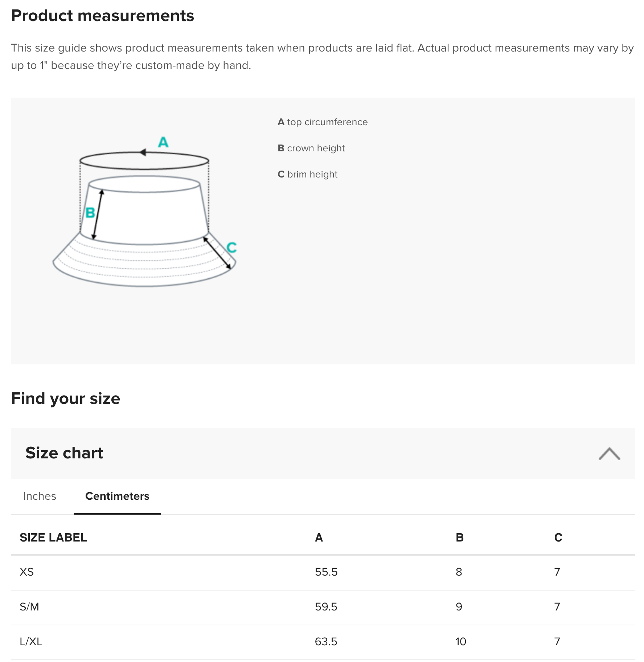Click the SIZE LABEL column header

(53, 538)
